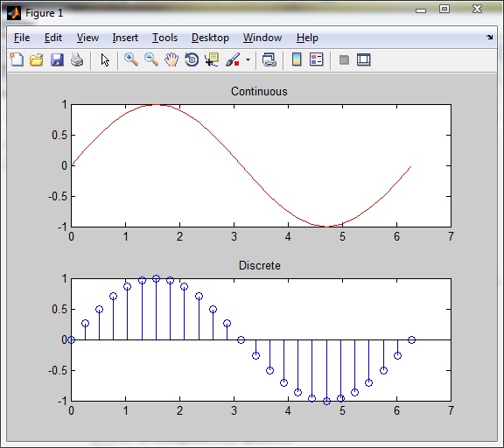Open the Tools menu

(164, 38)
